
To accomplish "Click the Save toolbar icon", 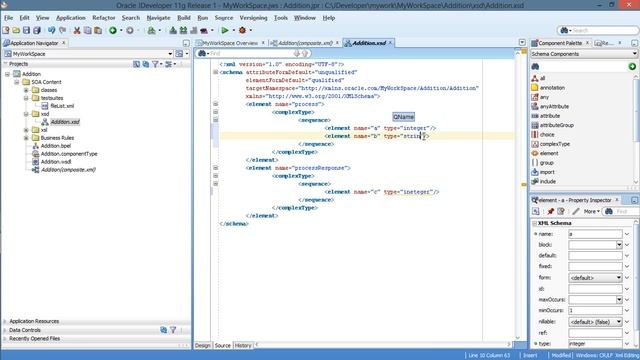I will click(x=26, y=30).
